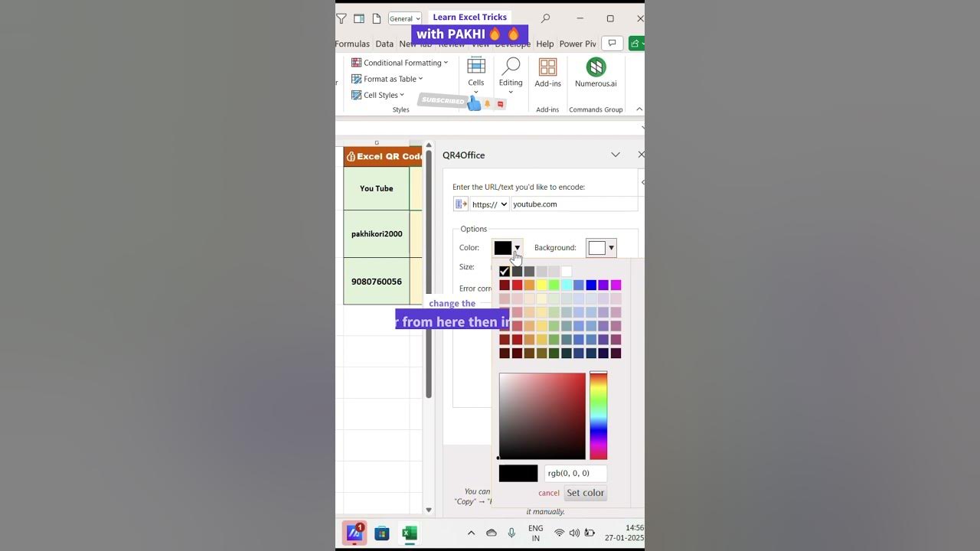
Task: Click the black Color swatch in Options
Action: [x=503, y=247]
